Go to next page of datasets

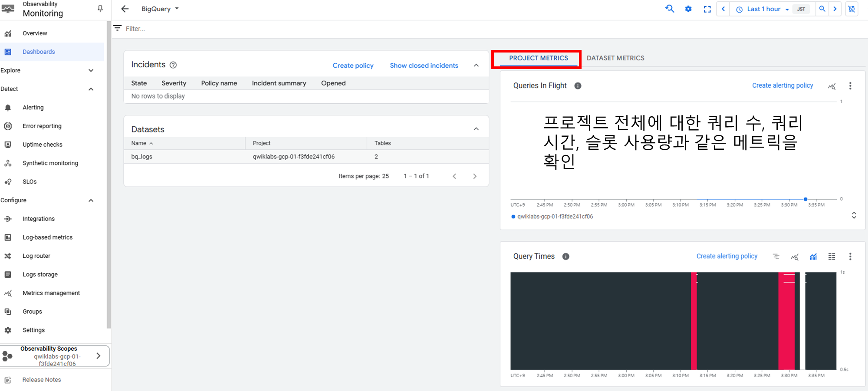(x=475, y=176)
